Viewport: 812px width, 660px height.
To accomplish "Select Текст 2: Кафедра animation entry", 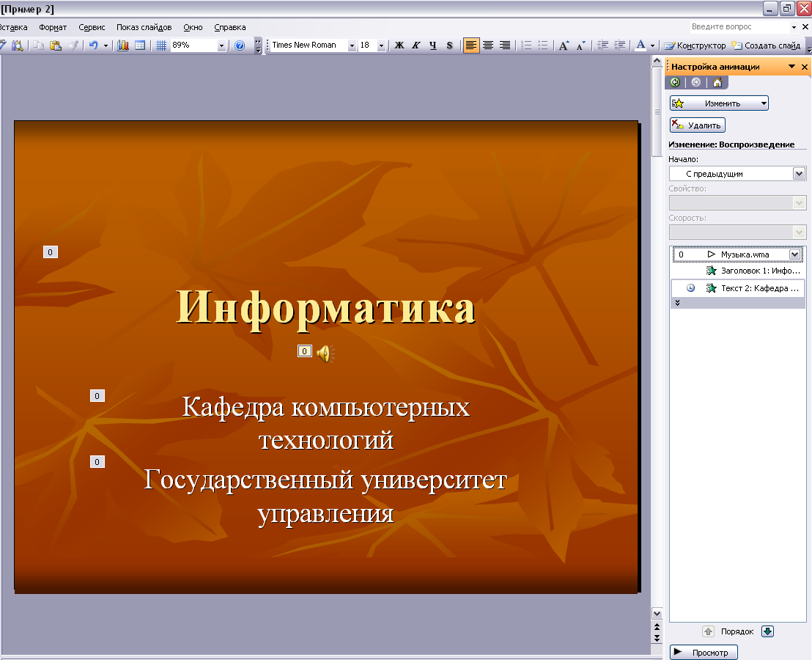I will 737,288.
